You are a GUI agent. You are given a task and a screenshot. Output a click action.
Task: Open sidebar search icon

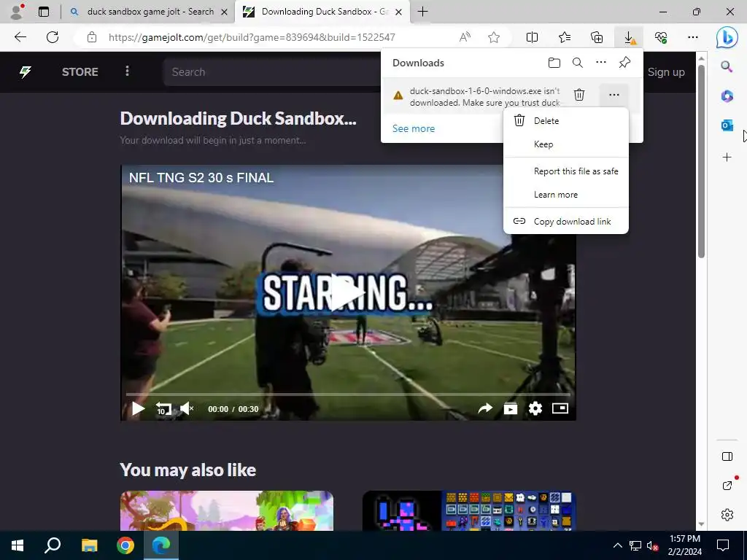point(727,66)
